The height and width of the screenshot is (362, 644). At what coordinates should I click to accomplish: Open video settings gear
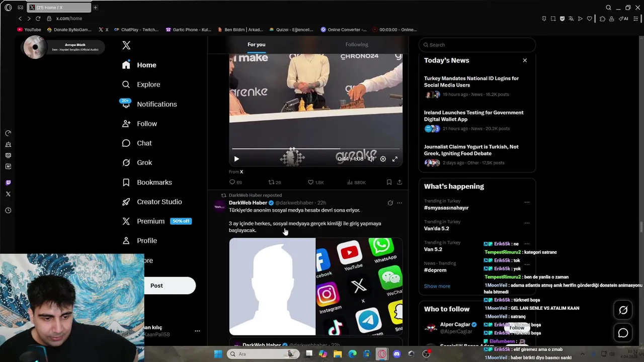pyautogui.click(x=383, y=159)
